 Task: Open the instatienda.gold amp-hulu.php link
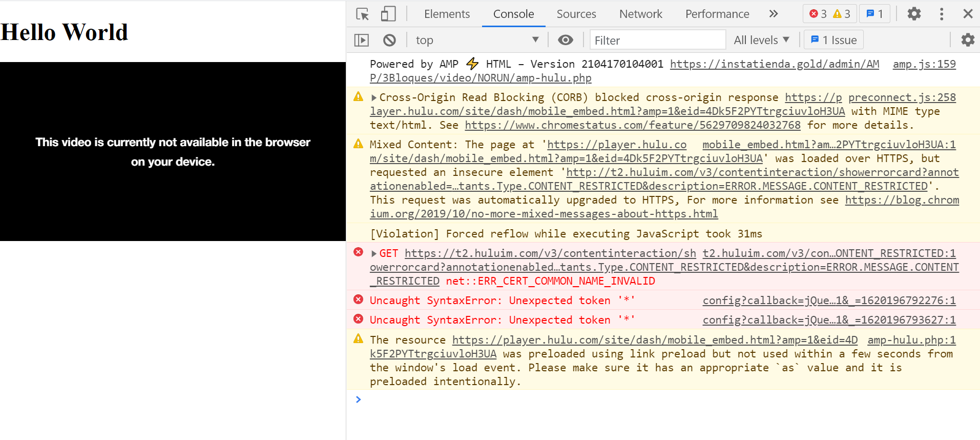624,71
